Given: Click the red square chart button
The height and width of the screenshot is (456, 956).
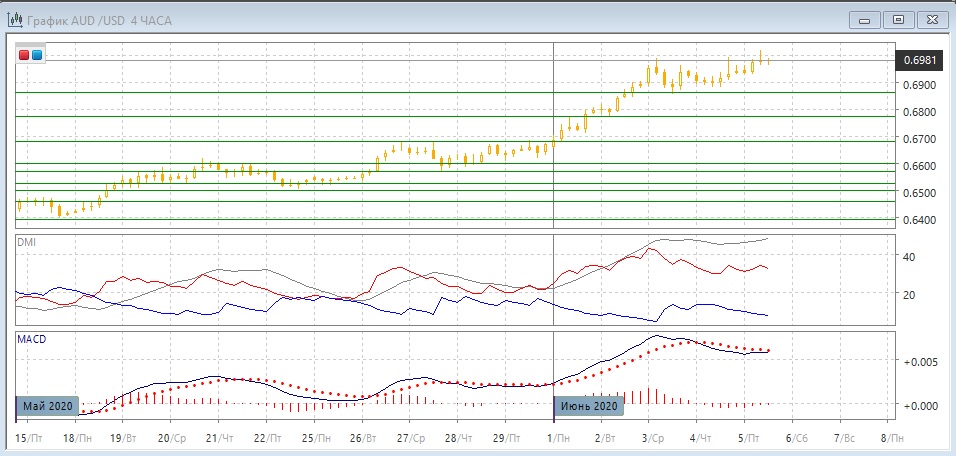Looking at the screenshot, I should [x=24, y=55].
